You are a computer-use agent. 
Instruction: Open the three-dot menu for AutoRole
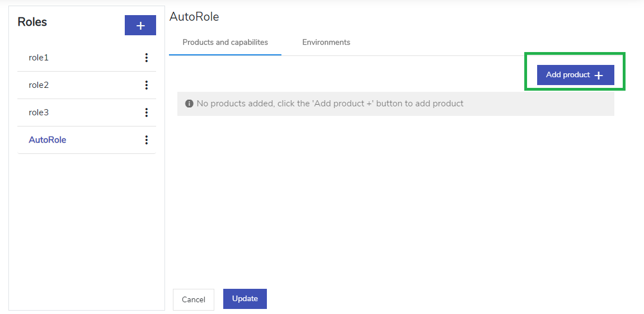(x=146, y=140)
